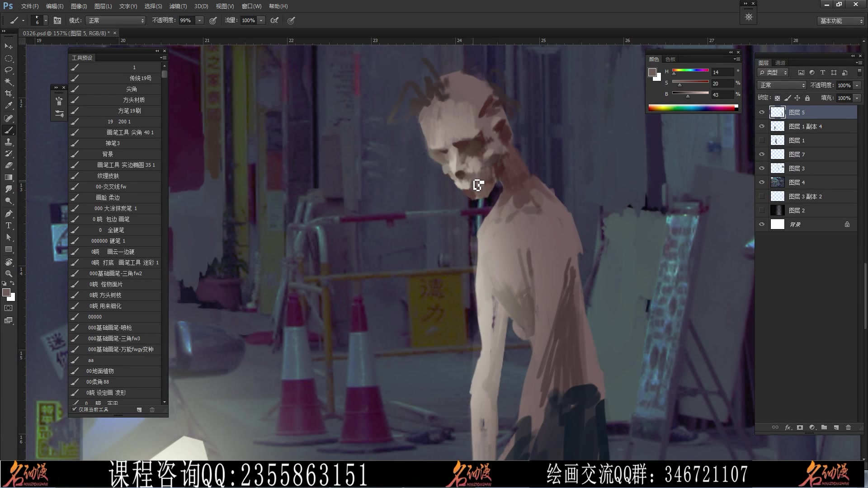
Task: Select the Rectangle shape tool
Action: tap(9, 249)
